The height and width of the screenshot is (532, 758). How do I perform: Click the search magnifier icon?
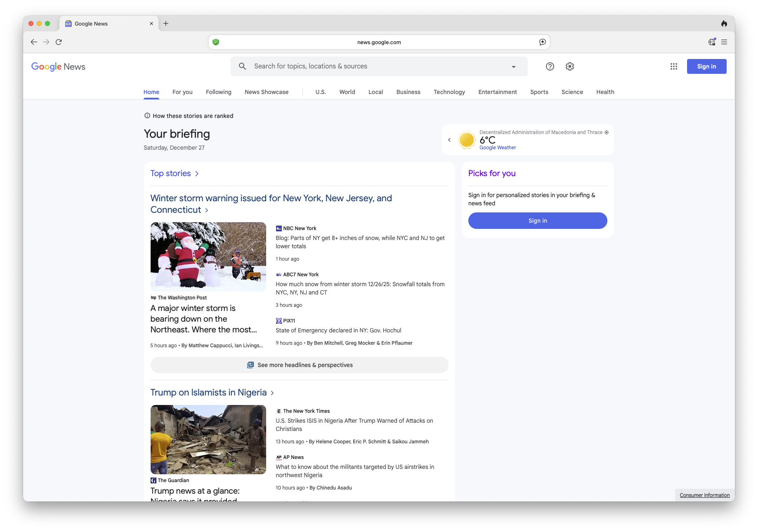(x=243, y=66)
